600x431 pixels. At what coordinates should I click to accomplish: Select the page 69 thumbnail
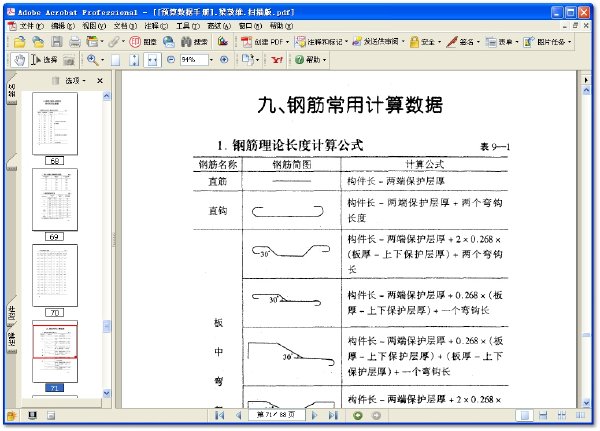point(55,199)
